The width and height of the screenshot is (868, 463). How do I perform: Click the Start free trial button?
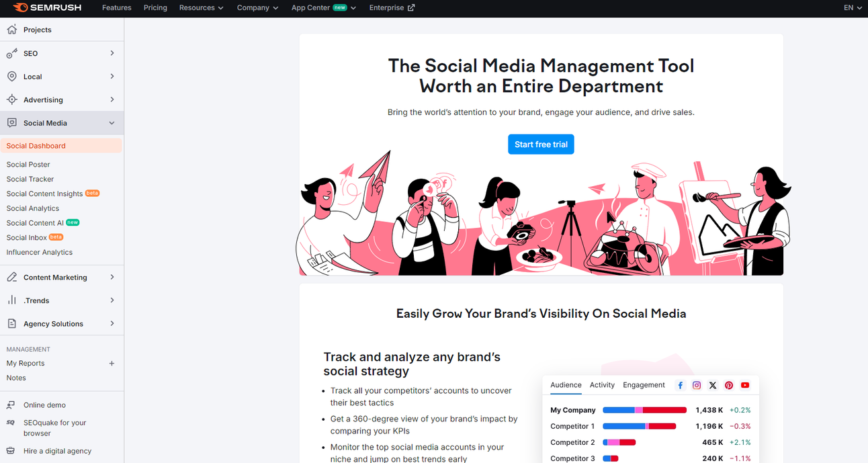[541, 144]
